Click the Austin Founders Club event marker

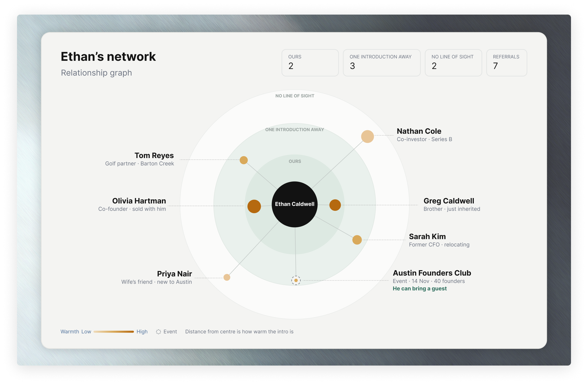(x=296, y=280)
